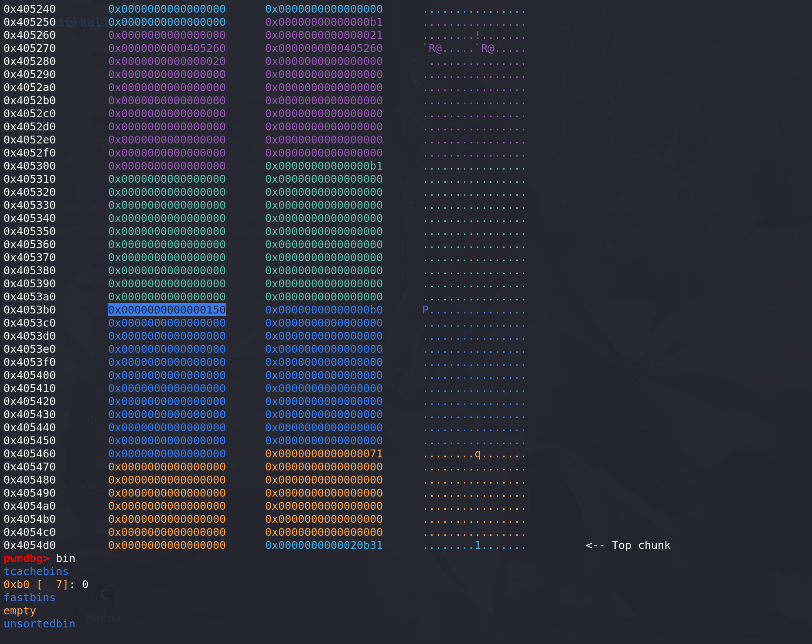The width and height of the screenshot is (812, 644).
Task: Select the '0xb0 [ 7]: 0' tcache entry
Action: 46,584
